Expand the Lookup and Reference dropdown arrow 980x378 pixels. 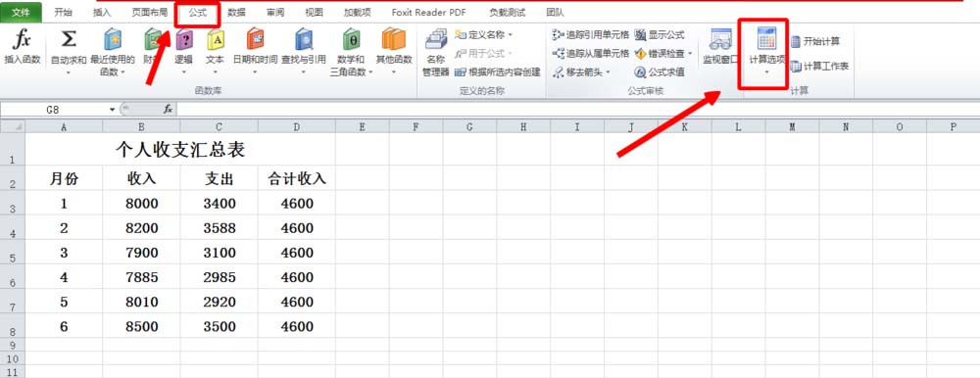[303, 72]
